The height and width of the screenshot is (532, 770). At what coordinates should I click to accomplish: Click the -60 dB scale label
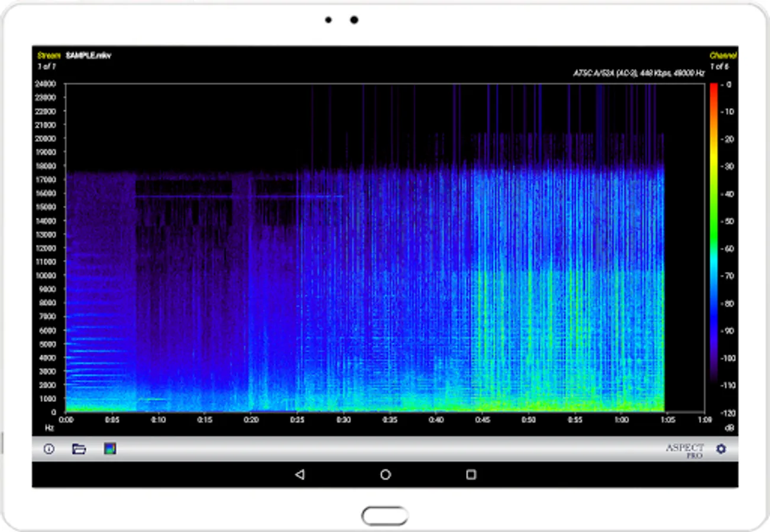[x=727, y=249]
